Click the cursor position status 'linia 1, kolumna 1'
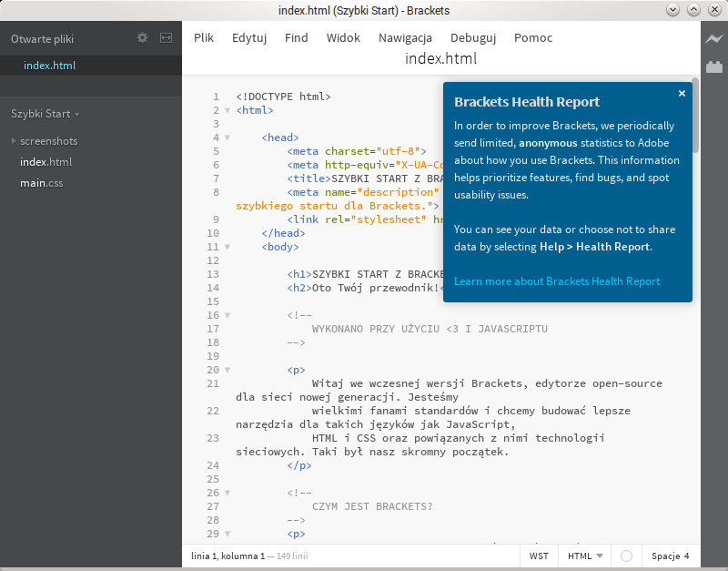This screenshot has height=571, width=728. click(227, 556)
